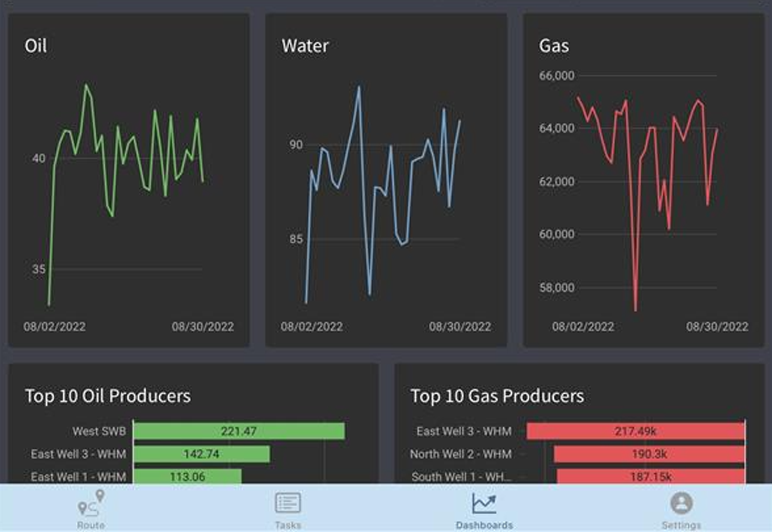
Task: Click South Well 1 gas bar 187.15k
Action: 650,476
